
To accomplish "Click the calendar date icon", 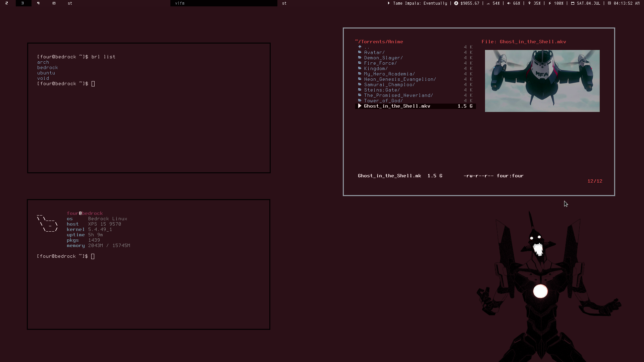I will pyautogui.click(x=573, y=3).
